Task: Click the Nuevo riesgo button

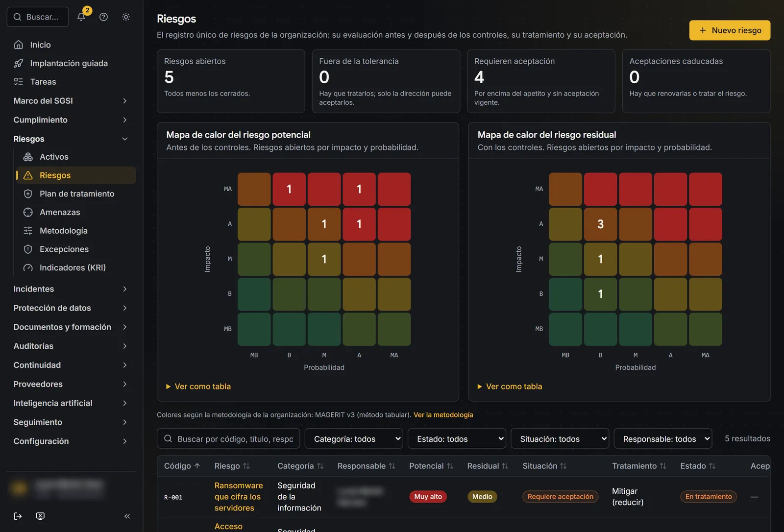Action: pos(730,30)
